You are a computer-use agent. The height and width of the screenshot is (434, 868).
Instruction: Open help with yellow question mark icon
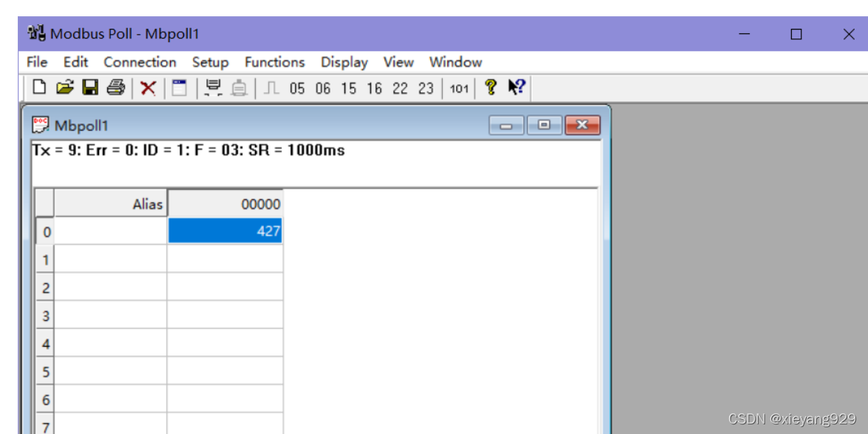(490, 87)
